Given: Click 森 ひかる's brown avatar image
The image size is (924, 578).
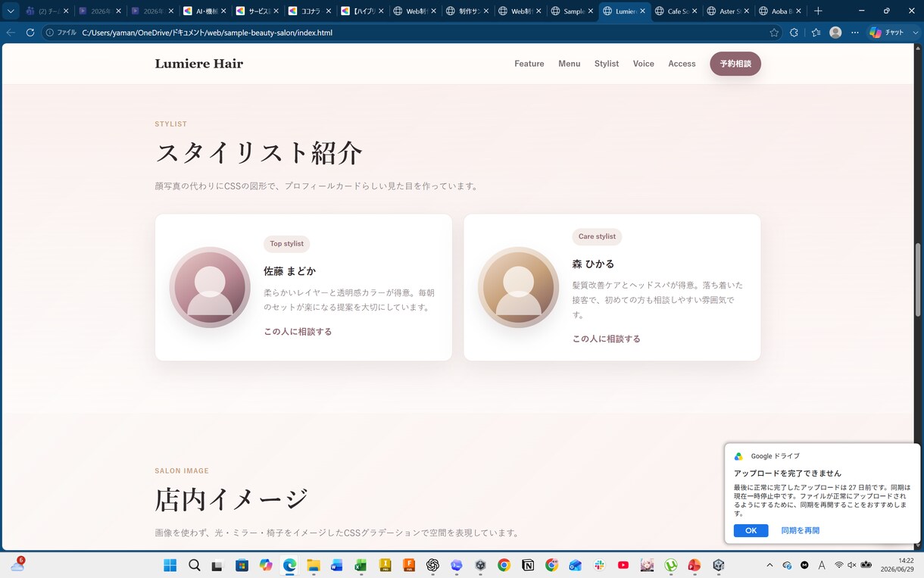Looking at the screenshot, I should pos(519,287).
